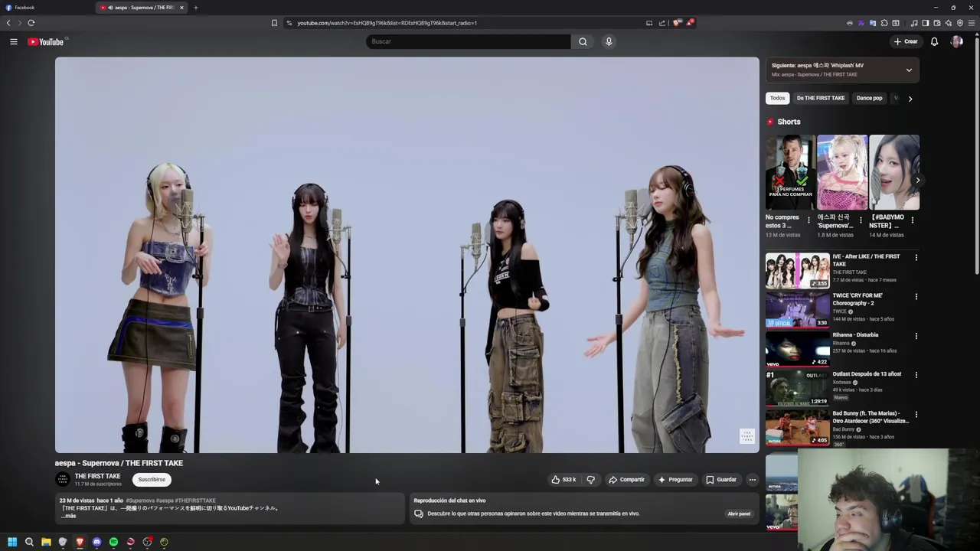Screen dimensions: 980x551
Task: Open Spotify from the taskbar
Action: click(113, 542)
